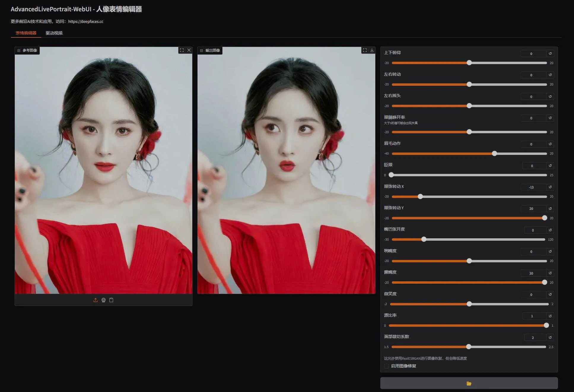Reset the 上下俯仰 value
574x392 pixels.
[550, 53]
